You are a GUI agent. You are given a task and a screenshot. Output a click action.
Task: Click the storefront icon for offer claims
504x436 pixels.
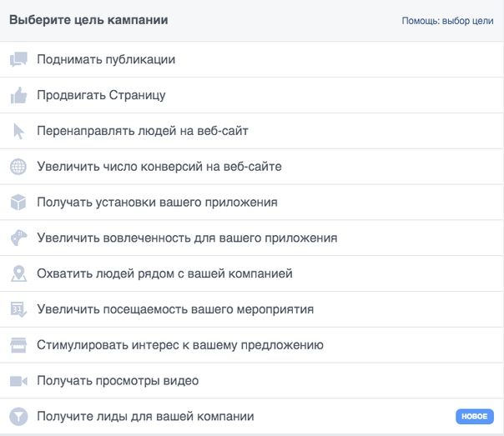point(18,345)
